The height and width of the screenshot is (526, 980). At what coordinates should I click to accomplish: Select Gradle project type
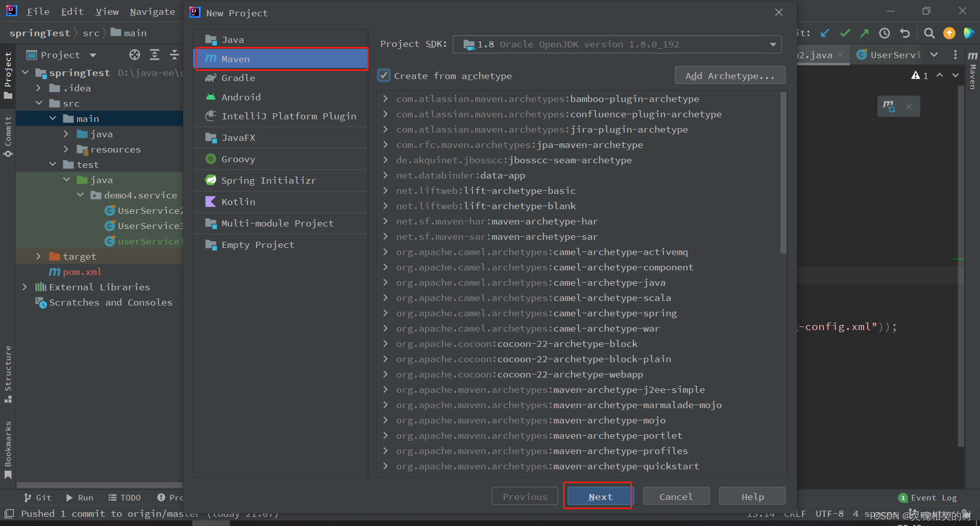click(x=280, y=78)
